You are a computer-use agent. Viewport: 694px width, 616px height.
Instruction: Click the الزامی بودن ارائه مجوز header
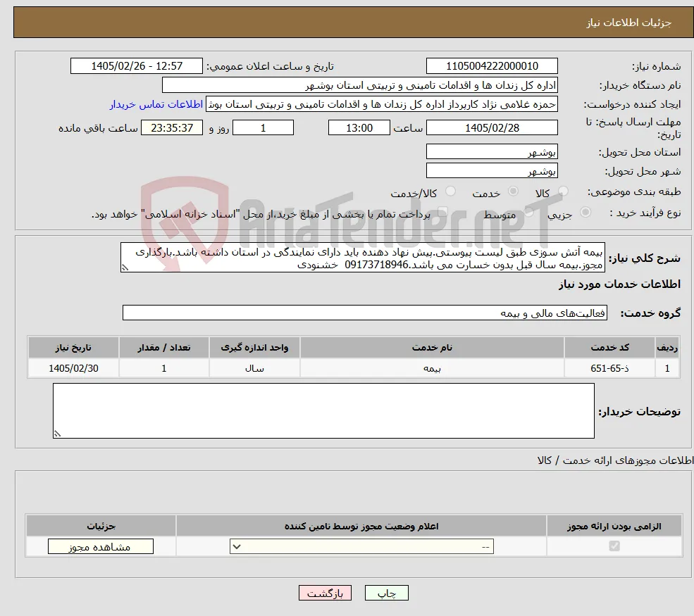click(614, 526)
